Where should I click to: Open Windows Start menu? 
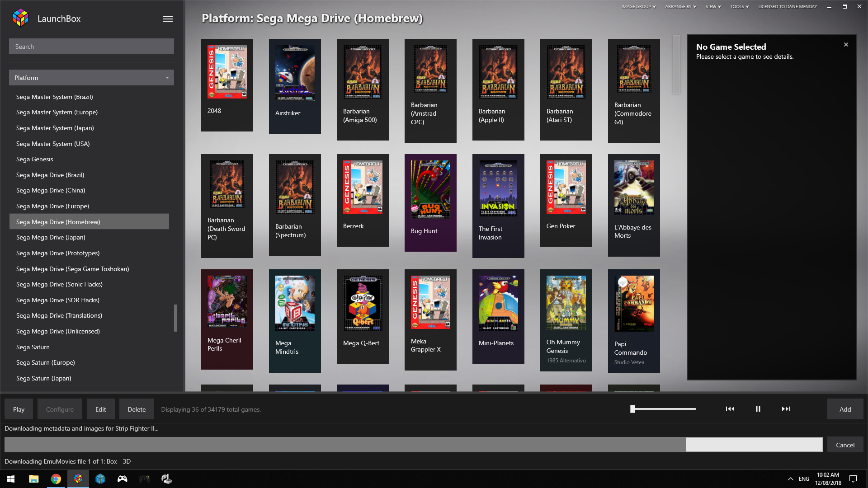11,479
